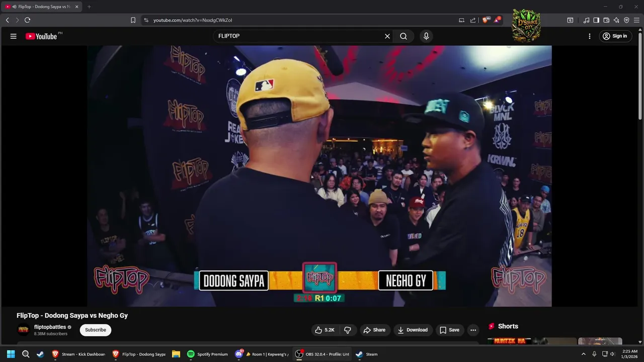The image size is (644, 362).
Task: Open Stream - Kick Dashboard taskbar window
Action: [78, 354]
